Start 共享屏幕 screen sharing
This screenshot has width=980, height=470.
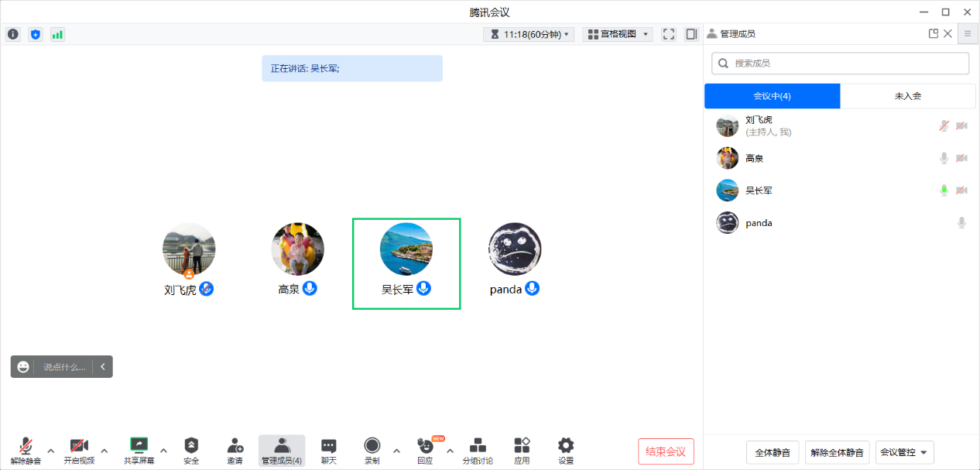point(139,451)
